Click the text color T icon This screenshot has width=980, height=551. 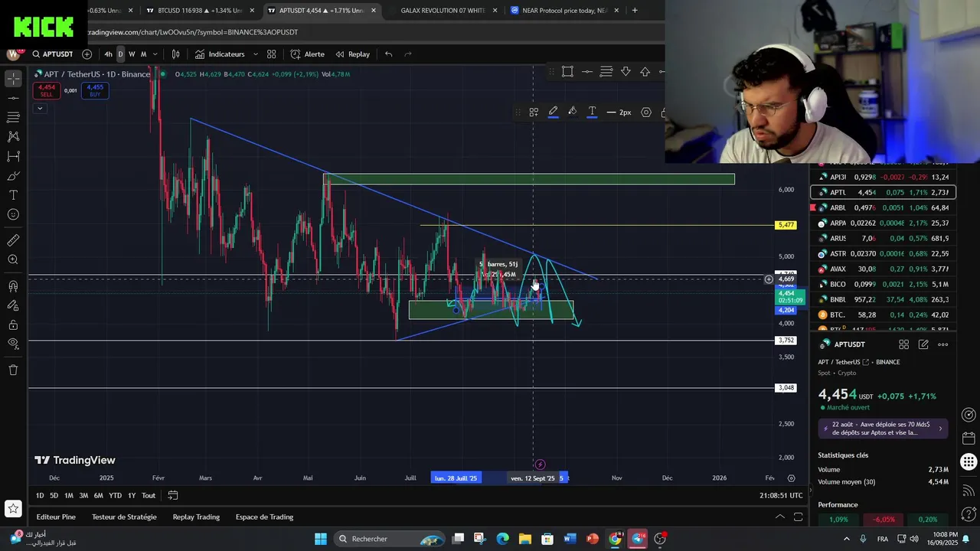coord(592,112)
